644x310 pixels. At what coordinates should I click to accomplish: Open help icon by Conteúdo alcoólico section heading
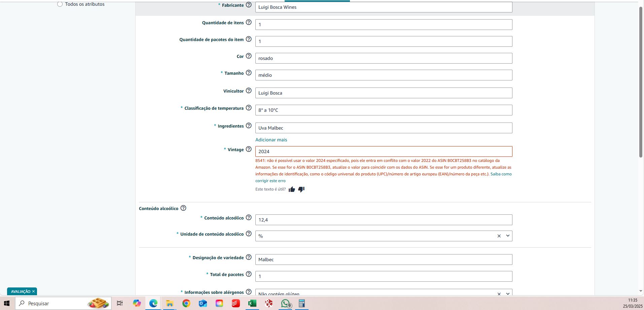(183, 208)
